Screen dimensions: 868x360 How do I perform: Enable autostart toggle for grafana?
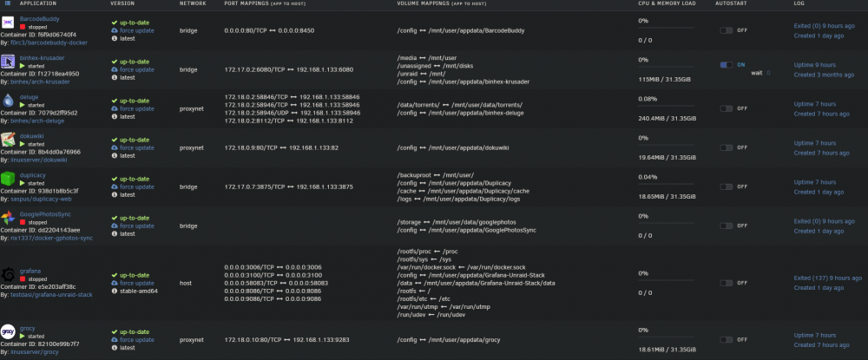point(727,283)
